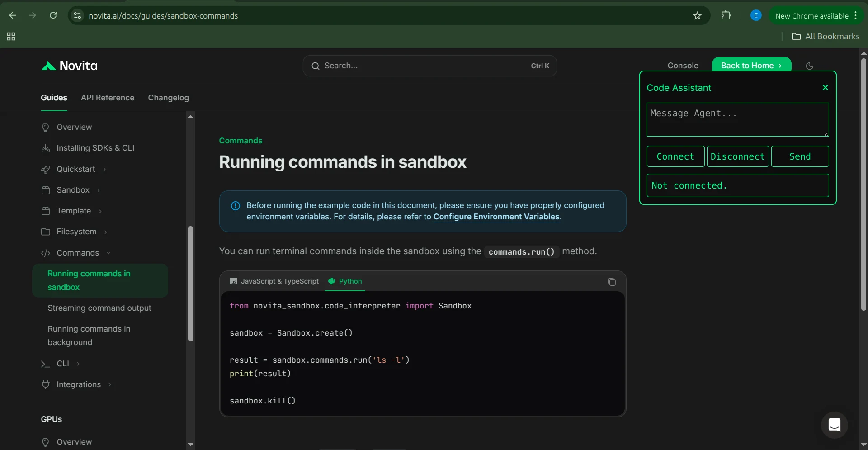Screen dimensions: 868x450
Task: Click the page vertical scrollbar thumb
Action: click(863, 184)
